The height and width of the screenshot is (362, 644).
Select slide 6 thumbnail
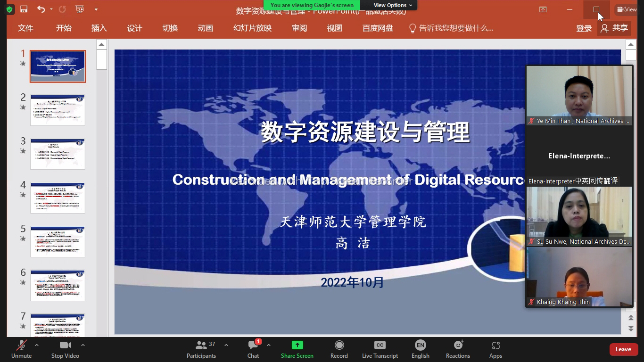tap(58, 286)
